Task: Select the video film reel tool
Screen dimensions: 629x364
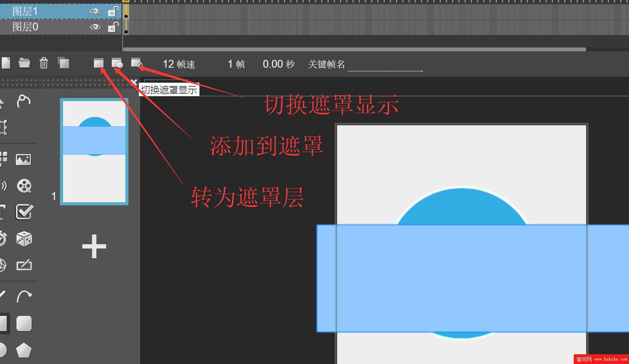Action: [24, 186]
